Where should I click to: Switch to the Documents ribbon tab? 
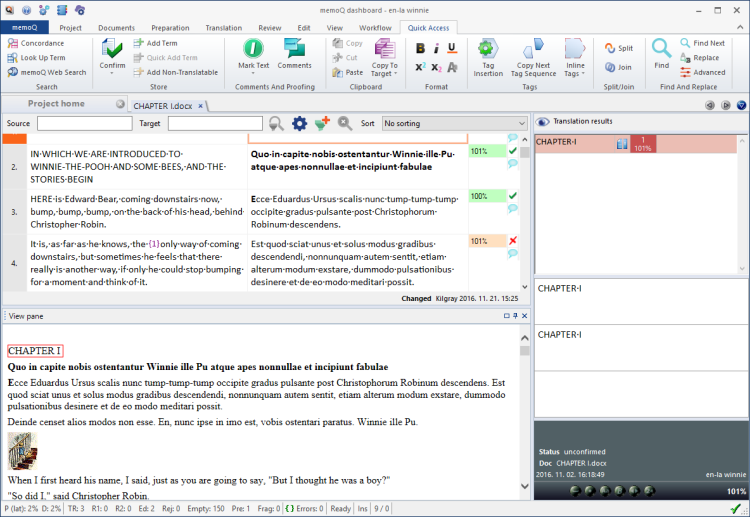click(x=116, y=28)
